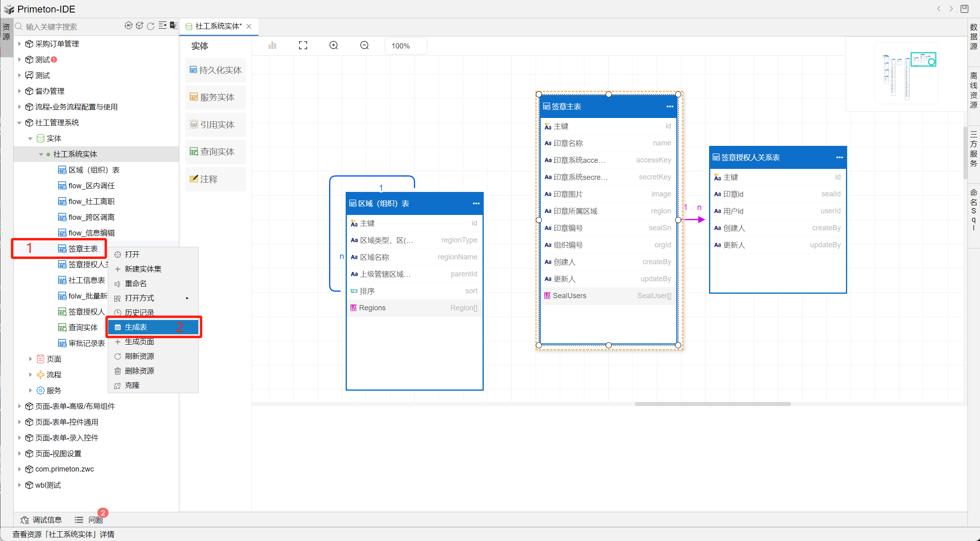The image size is (980, 541).
Task: Open the 签章授权人关系表 three-dot menu
Action: tap(839, 158)
